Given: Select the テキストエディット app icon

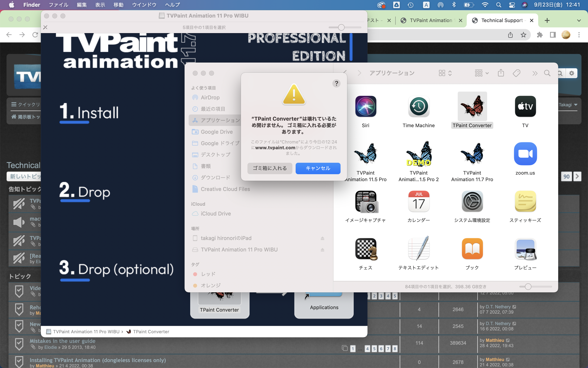Looking at the screenshot, I should (x=419, y=248).
